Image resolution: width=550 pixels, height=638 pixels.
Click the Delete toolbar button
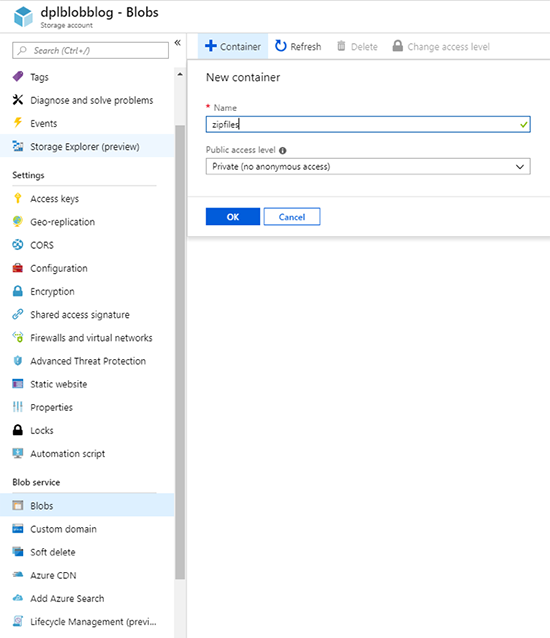(x=358, y=46)
